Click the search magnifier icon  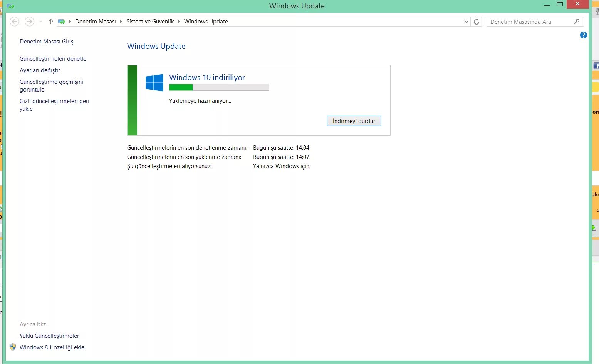pos(577,22)
